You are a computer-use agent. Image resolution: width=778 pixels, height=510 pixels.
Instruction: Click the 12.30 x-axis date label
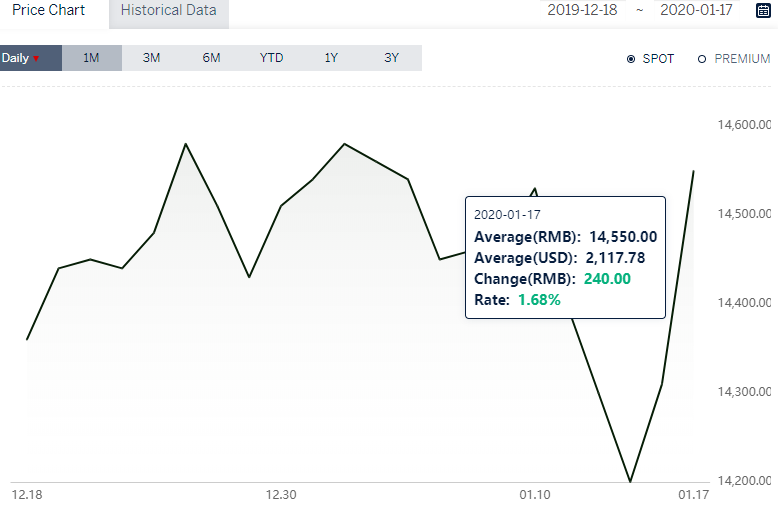click(281, 495)
